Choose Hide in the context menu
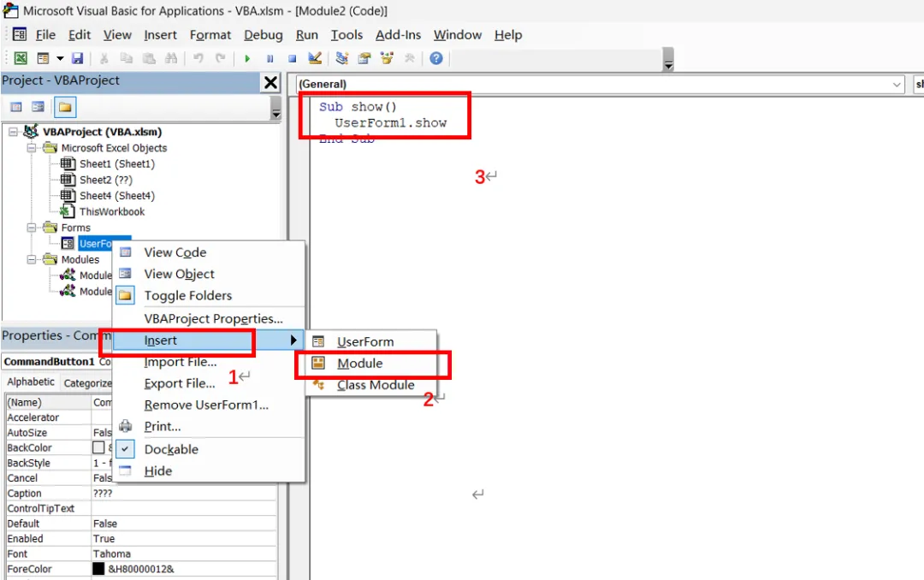The image size is (924, 580). click(x=210, y=471)
